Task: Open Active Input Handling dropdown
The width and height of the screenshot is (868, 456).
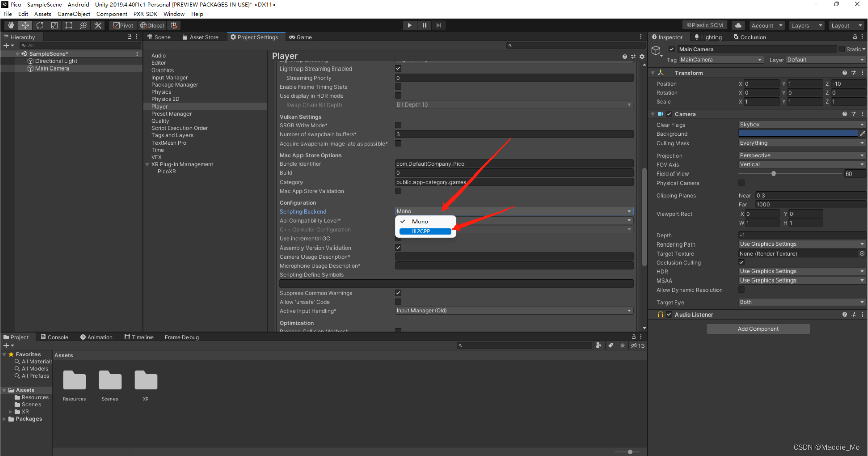Action: 514,311
